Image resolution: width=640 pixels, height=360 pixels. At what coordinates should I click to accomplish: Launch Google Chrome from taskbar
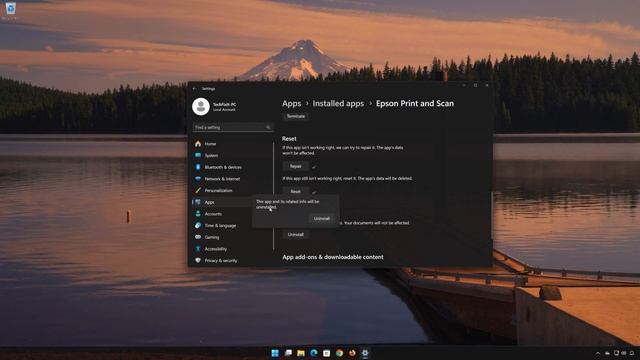[x=339, y=353]
